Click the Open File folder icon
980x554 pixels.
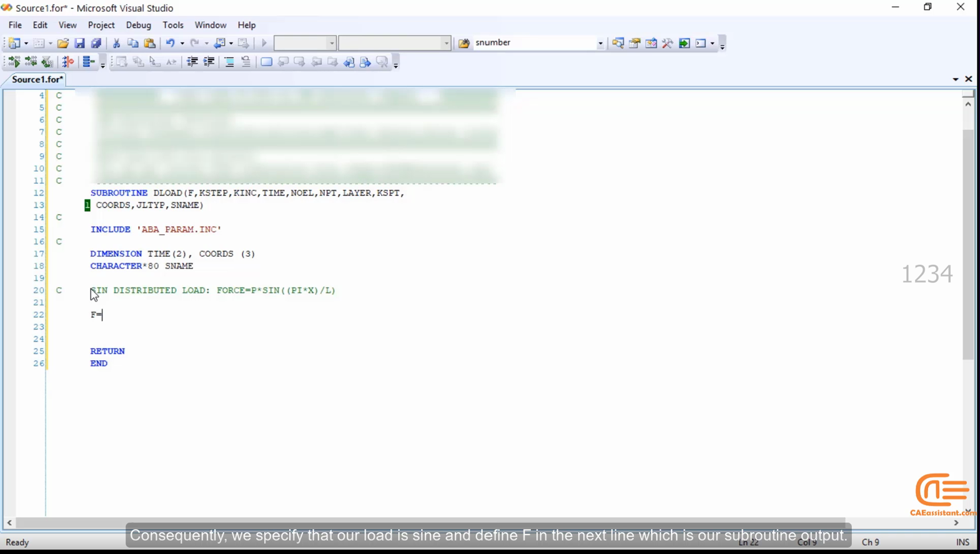coord(63,43)
